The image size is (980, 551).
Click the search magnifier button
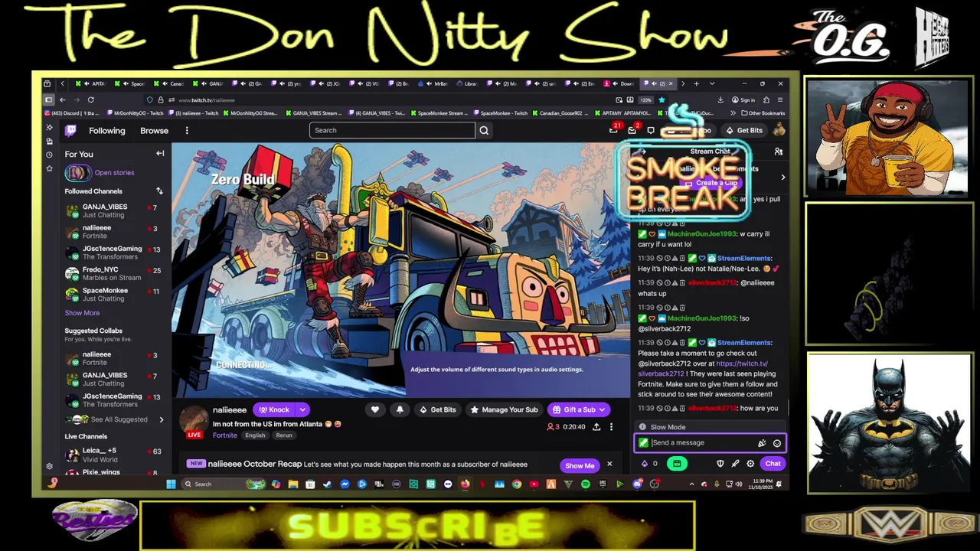click(484, 131)
